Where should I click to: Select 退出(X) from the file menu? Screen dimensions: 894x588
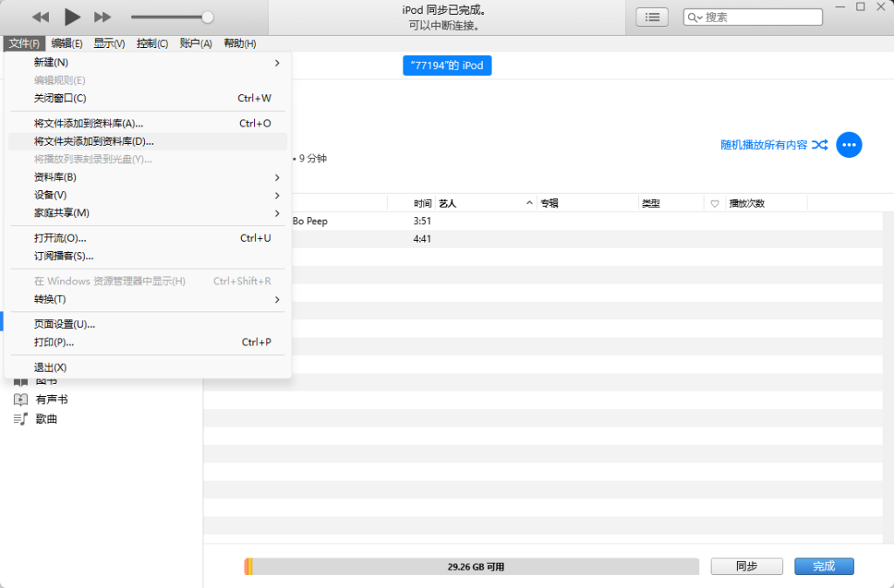(x=51, y=367)
